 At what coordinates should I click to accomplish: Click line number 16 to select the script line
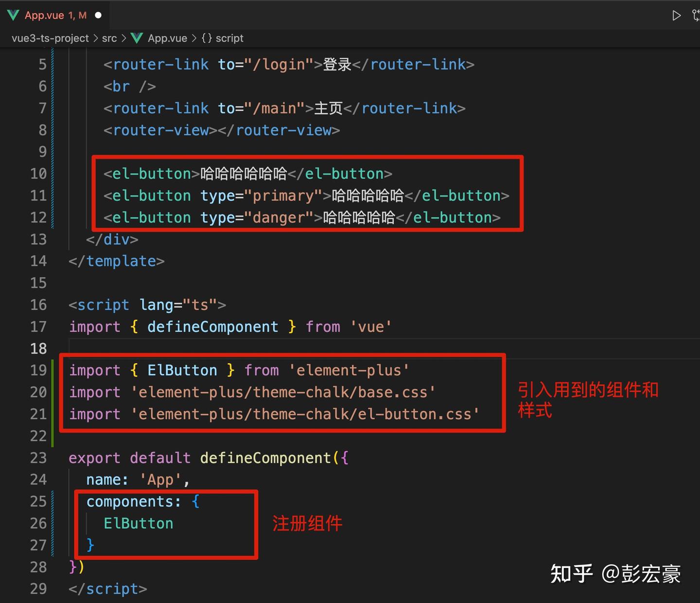pyautogui.click(x=38, y=305)
